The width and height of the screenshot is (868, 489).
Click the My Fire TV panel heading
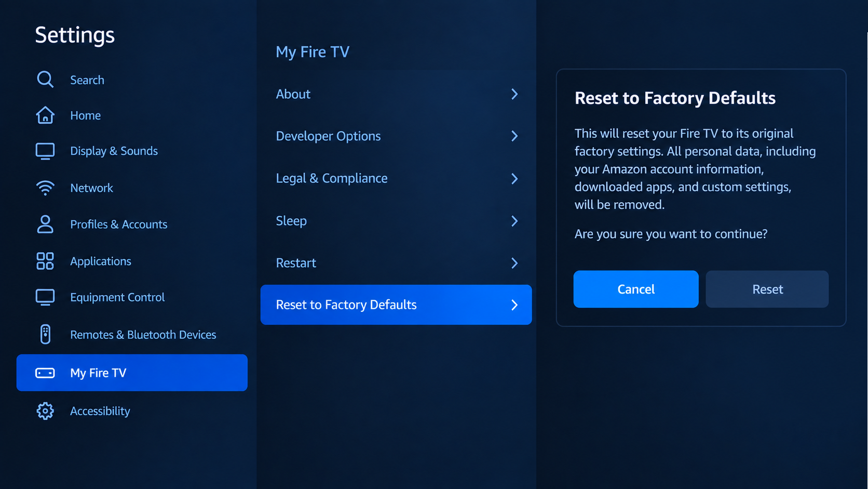pos(313,52)
